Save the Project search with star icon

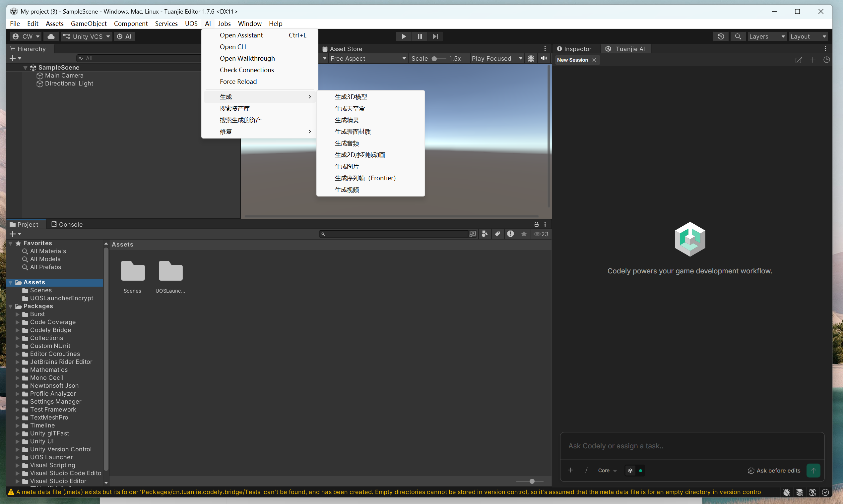[524, 234]
